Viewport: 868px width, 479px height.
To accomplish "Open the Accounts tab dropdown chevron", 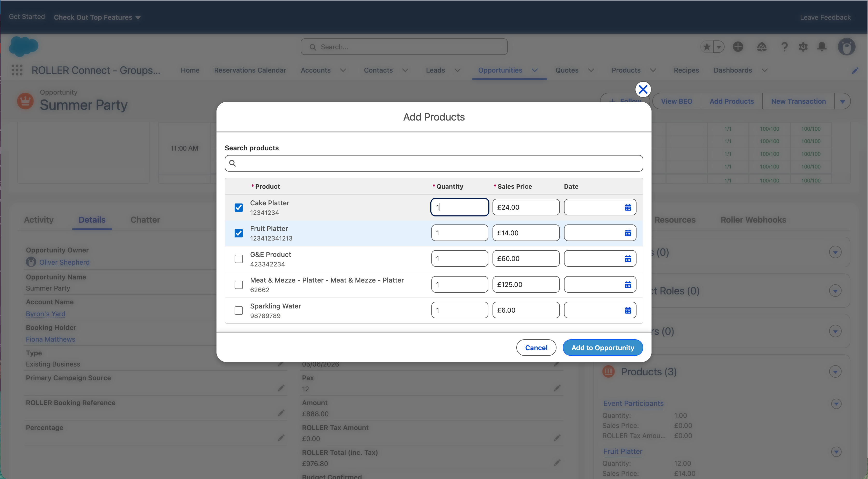I will click(343, 70).
